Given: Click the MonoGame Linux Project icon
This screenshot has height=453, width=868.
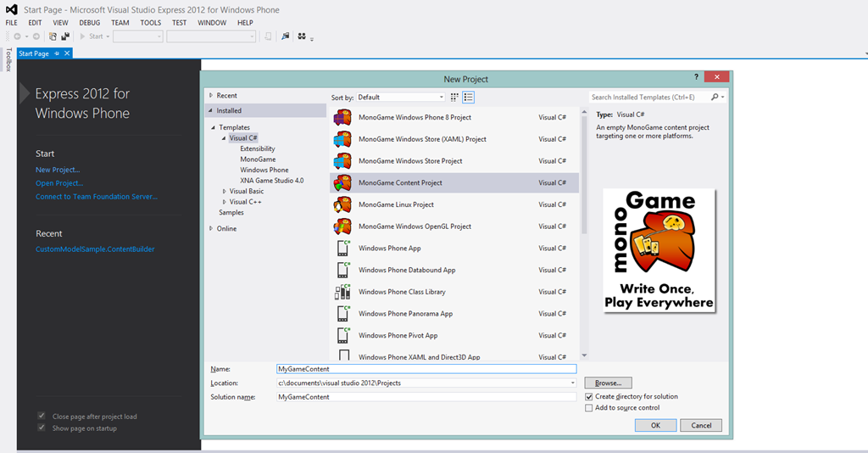Looking at the screenshot, I should coord(342,204).
